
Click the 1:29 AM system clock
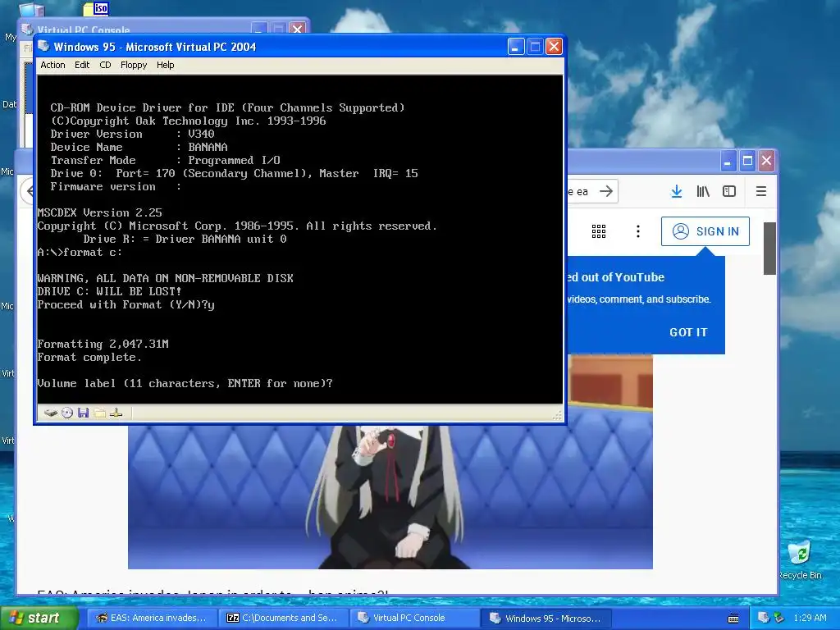pos(810,618)
